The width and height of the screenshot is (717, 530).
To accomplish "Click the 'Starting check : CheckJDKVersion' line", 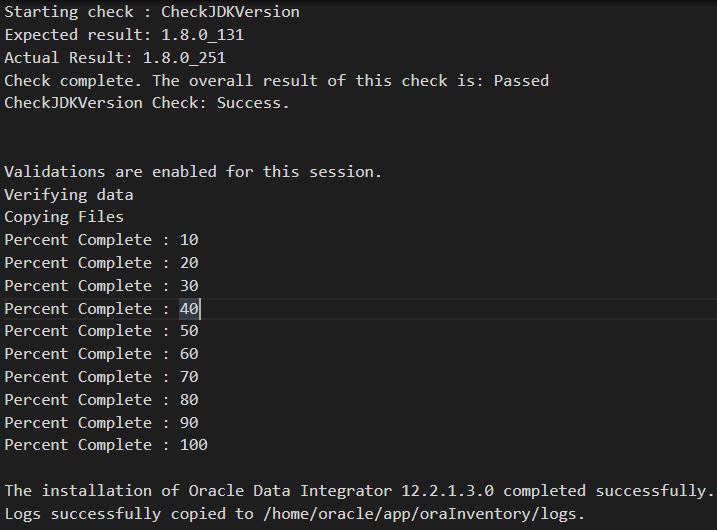I will [152, 12].
